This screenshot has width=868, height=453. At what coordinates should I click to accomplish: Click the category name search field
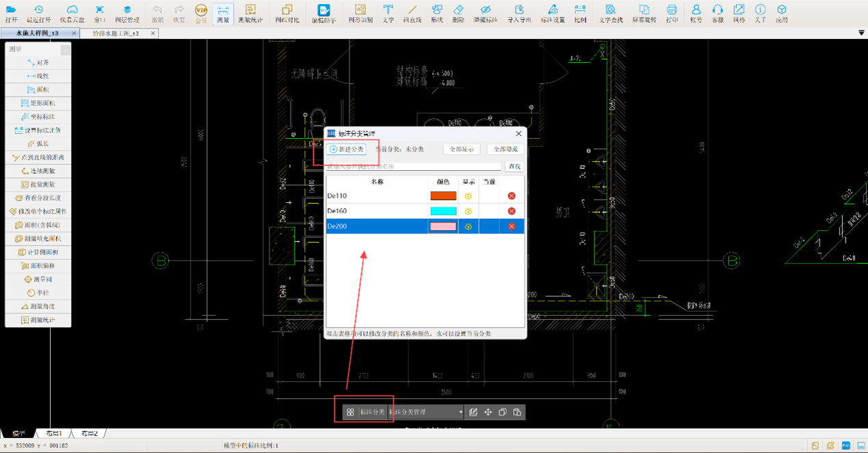pyautogui.click(x=413, y=166)
